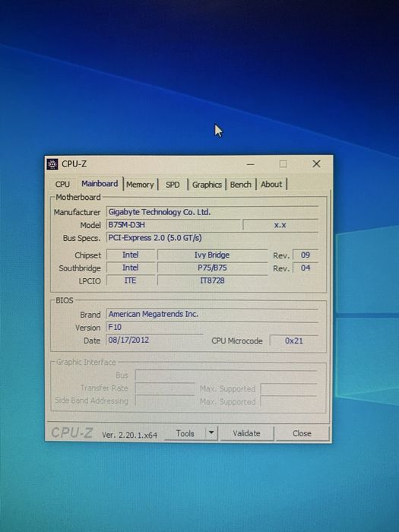
Task: Click the Ivy Bridge chipset field
Action: click(212, 255)
